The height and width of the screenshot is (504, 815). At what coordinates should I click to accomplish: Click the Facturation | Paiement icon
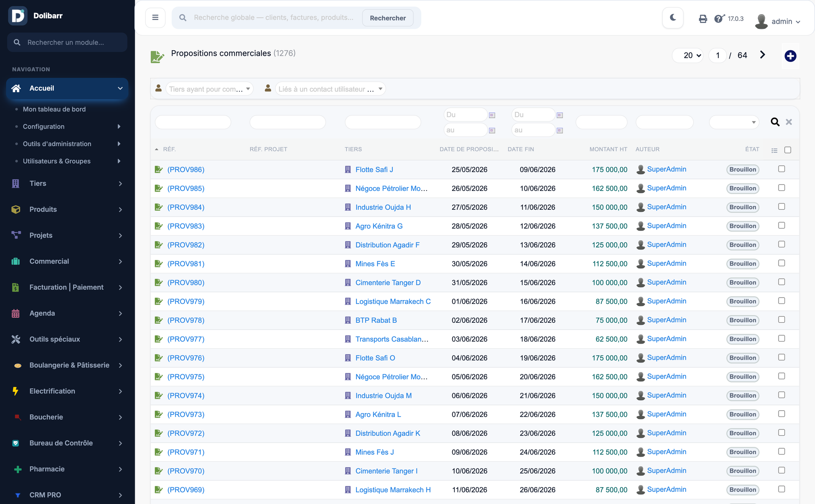coord(16,287)
